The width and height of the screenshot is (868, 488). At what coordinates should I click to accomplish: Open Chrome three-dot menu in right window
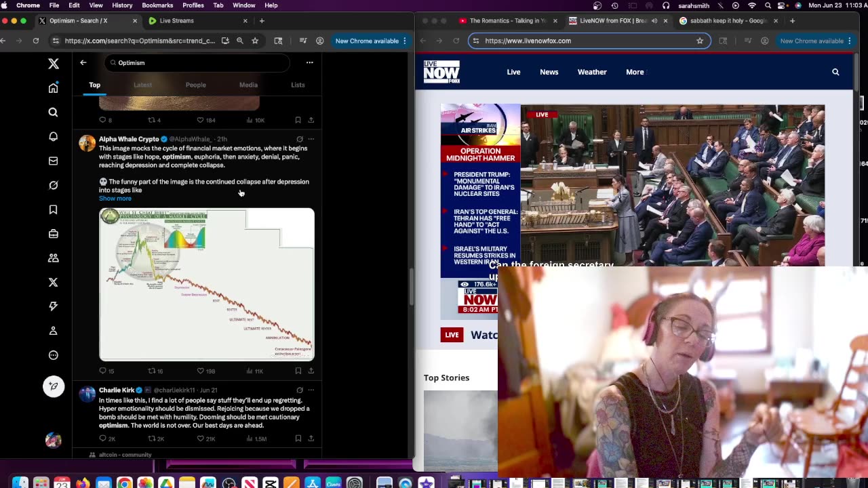pos(850,41)
